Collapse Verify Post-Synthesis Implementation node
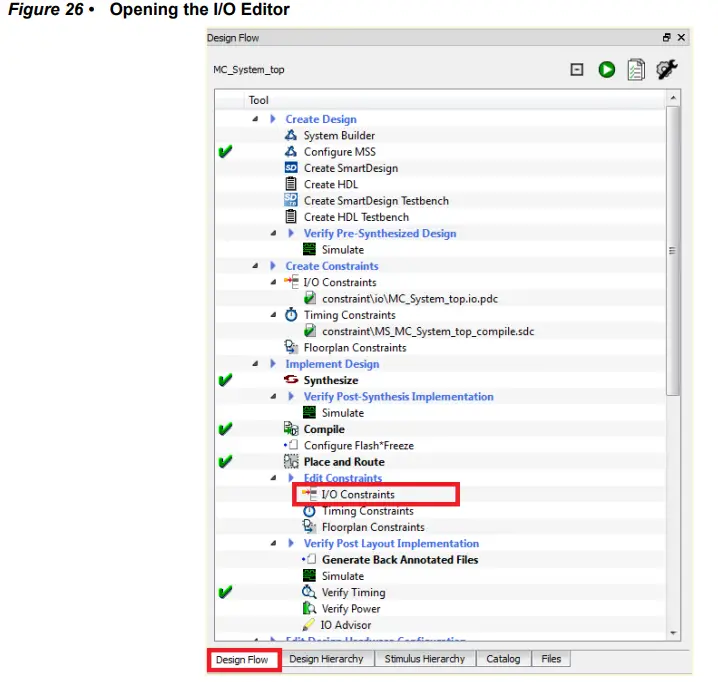This screenshot has height=682, width=718. tap(273, 396)
